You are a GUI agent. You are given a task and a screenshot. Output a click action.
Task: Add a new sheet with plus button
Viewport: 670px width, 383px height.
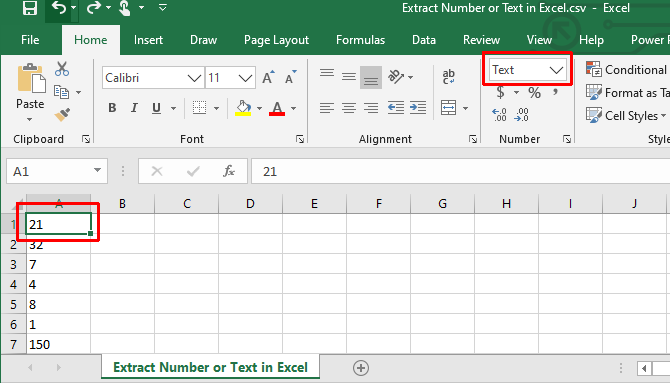pos(361,368)
